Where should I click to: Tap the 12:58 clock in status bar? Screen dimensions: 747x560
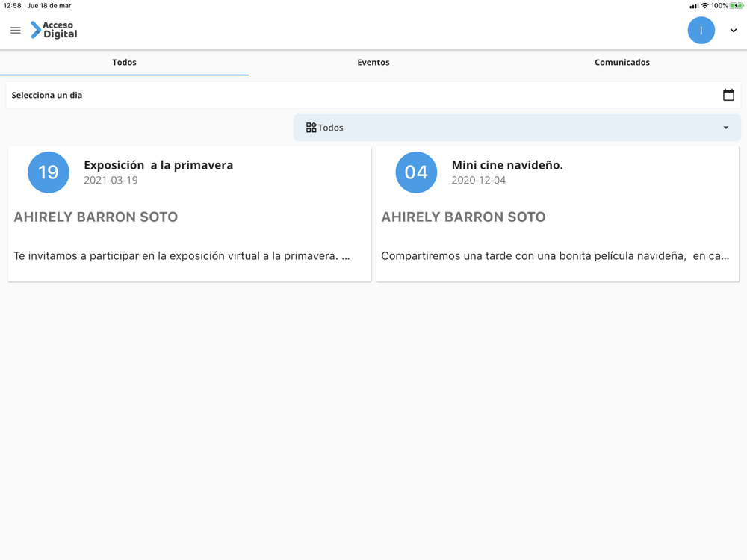(x=13, y=6)
